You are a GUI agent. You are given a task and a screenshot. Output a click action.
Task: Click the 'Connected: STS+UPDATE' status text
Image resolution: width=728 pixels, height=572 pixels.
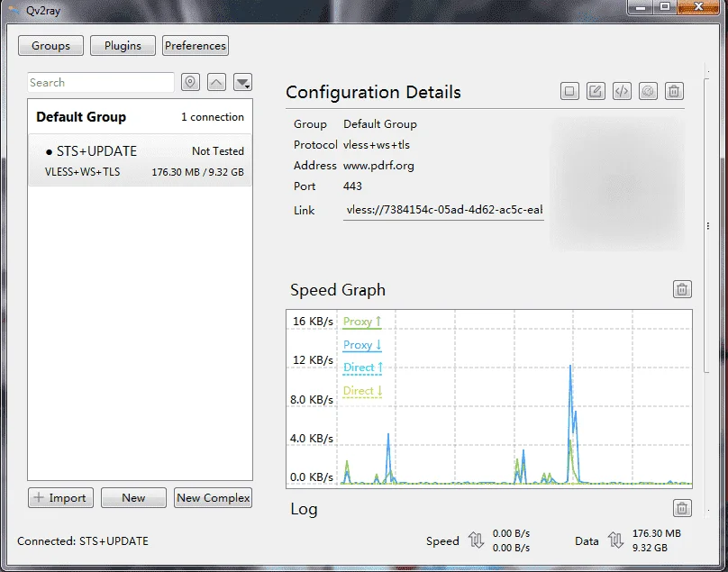[83, 541]
